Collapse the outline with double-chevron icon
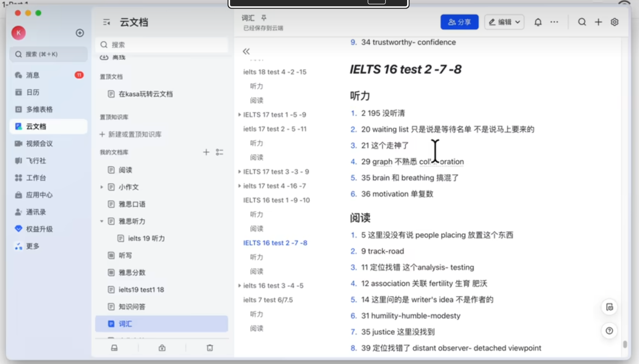Image resolution: width=639 pixels, height=364 pixels. pyautogui.click(x=246, y=52)
